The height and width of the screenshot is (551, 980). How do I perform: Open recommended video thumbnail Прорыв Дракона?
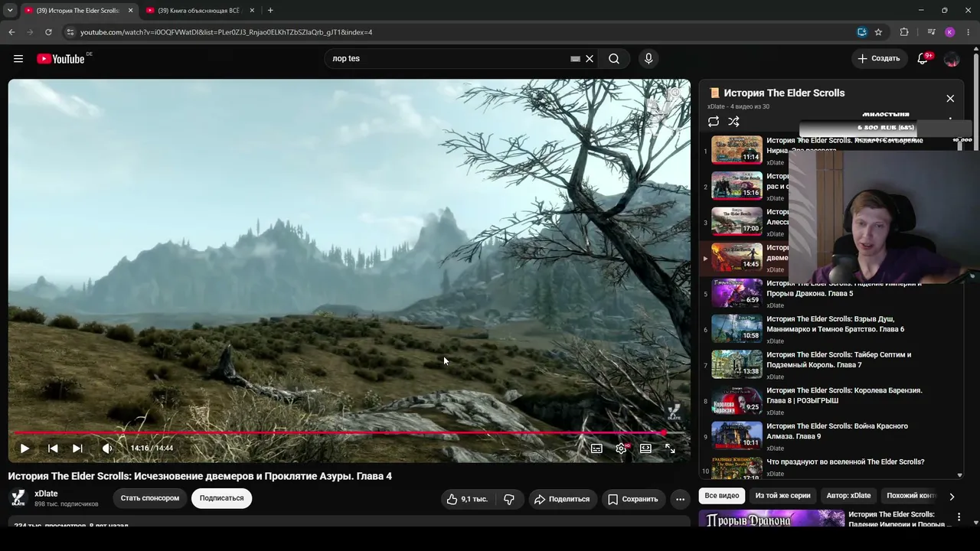pos(772,520)
